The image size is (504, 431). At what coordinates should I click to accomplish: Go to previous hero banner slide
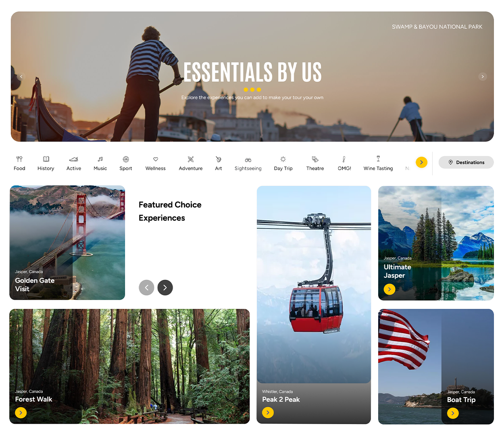click(21, 77)
